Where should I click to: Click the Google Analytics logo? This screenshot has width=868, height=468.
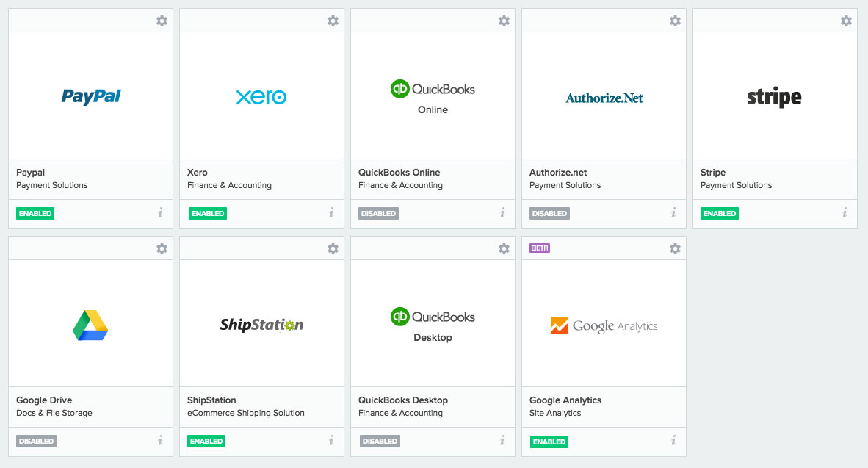click(604, 325)
